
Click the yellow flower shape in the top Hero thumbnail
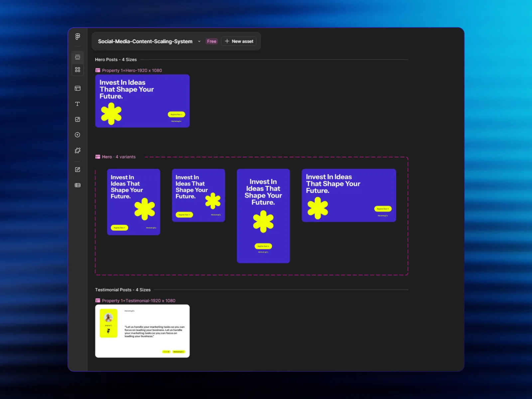111,114
